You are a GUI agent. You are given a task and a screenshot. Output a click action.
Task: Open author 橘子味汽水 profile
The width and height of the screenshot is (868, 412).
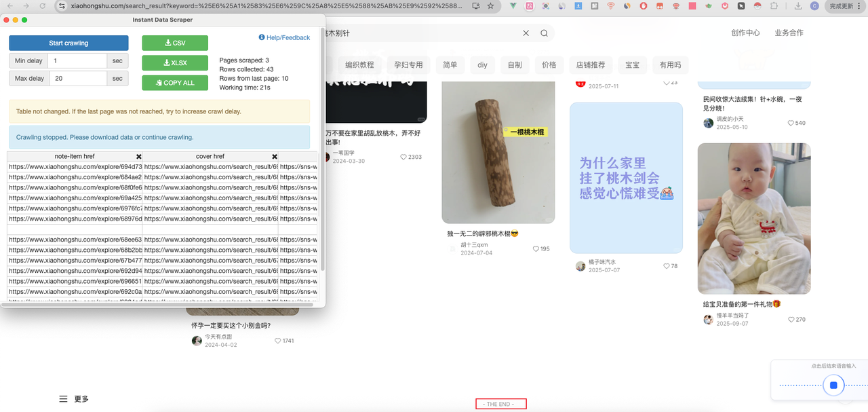click(602, 262)
